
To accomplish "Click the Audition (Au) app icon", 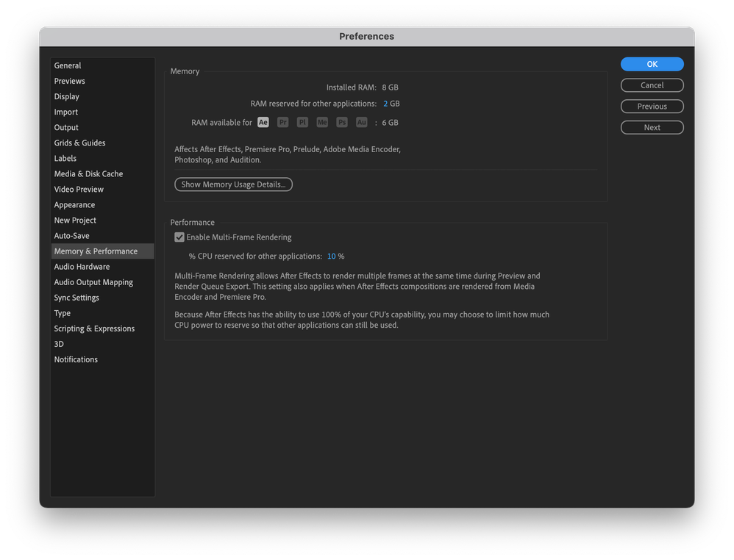I will [x=361, y=123].
